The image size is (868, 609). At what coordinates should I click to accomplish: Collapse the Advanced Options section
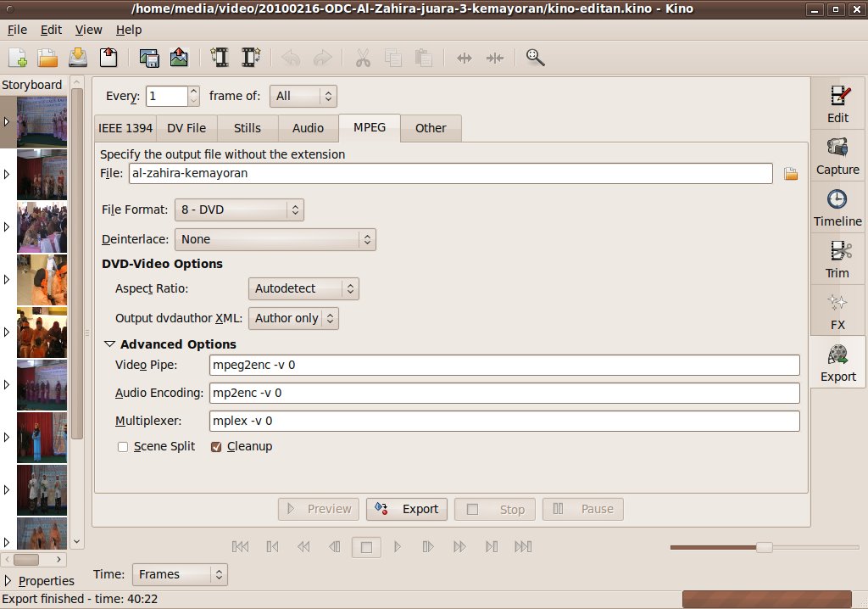[x=109, y=344]
